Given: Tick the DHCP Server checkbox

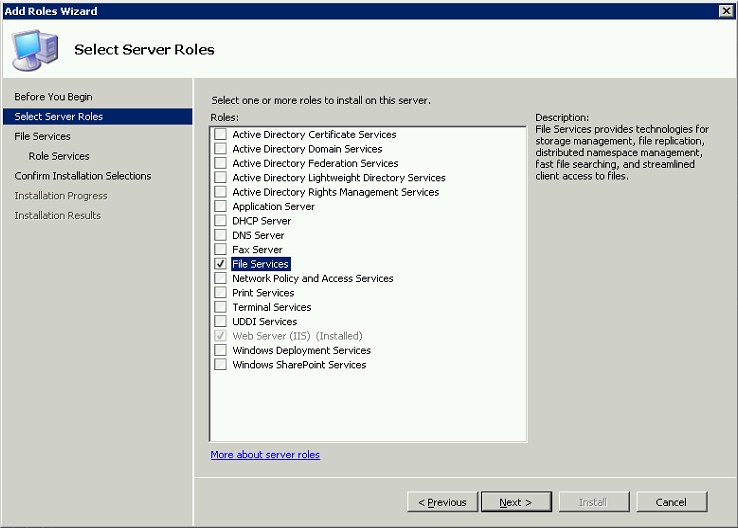Looking at the screenshot, I should pyautogui.click(x=220, y=221).
